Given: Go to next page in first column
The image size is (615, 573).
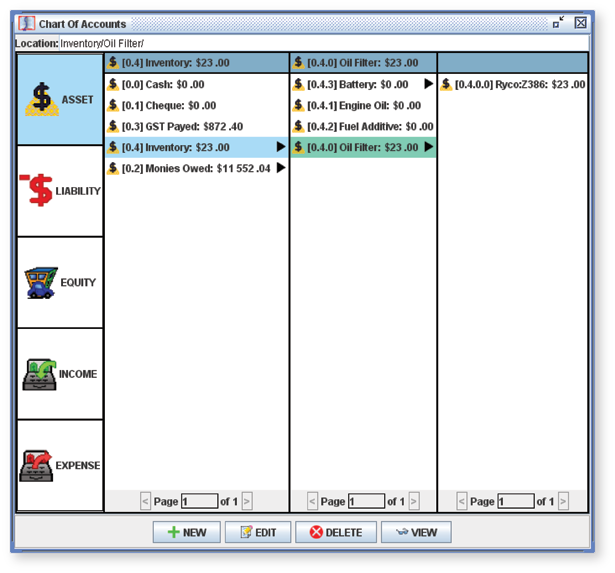Looking at the screenshot, I should (x=247, y=501).
